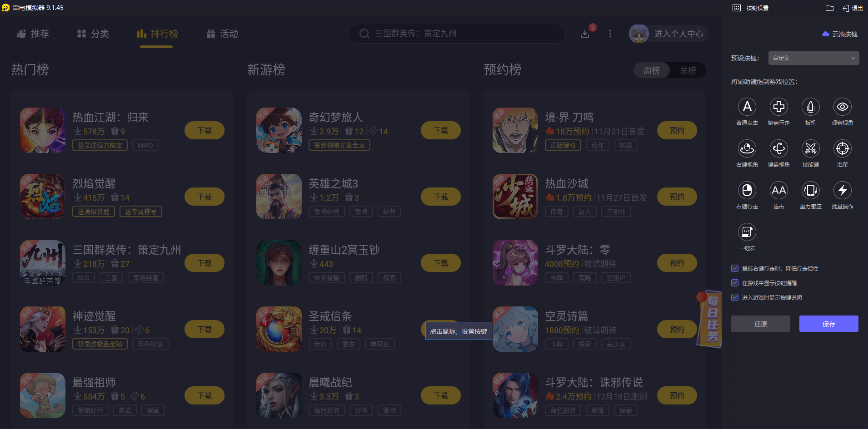Viewport: 868px width, 429px height.
Task: Expand the 预设按键 自定义 dropdown
Action: 813,58
